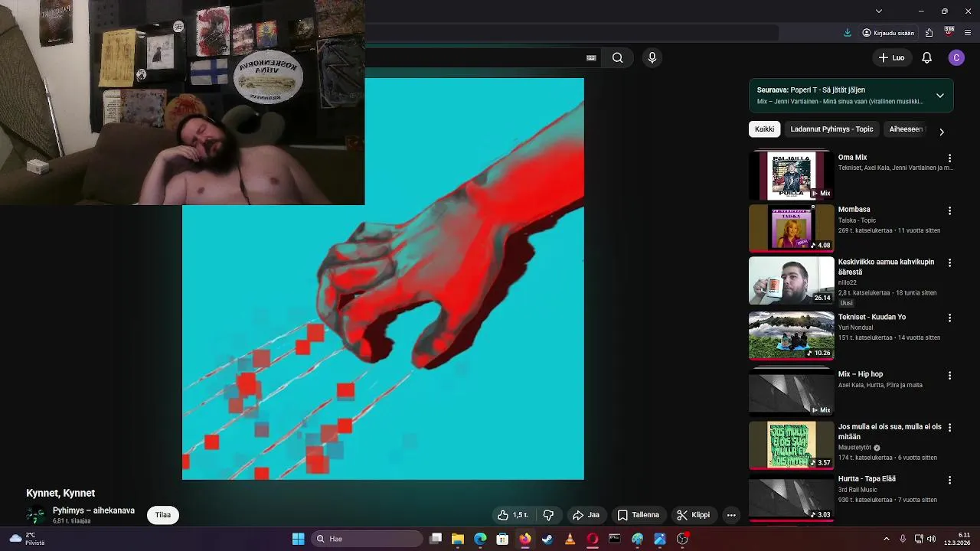The image size is (980, 551).
Task: Open the Tekniset - Kuudan Yo thumbnail
Action: [791, 335]
